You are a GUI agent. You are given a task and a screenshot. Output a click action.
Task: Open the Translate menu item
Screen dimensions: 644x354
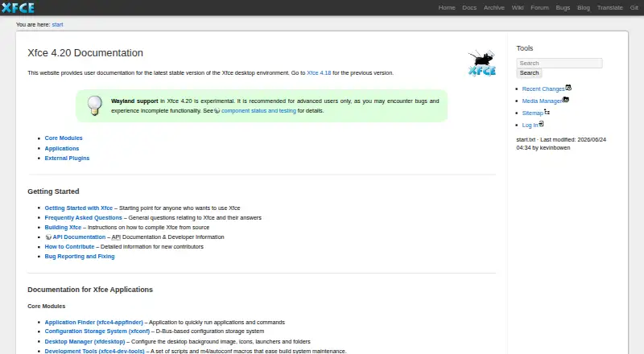(x=610, y=8)
